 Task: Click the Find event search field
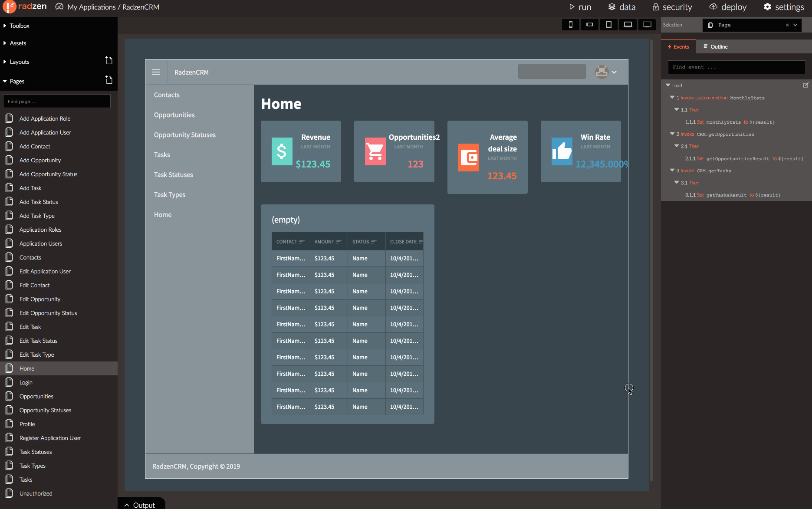coord(736,67)
